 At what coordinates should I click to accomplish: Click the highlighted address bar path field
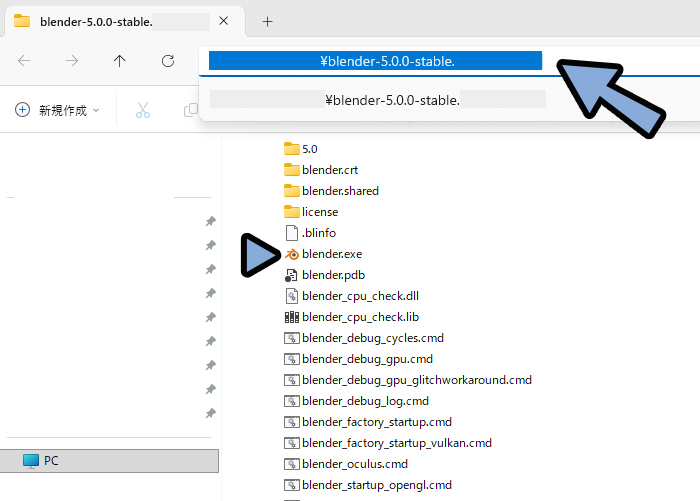[x=375, y=61]
